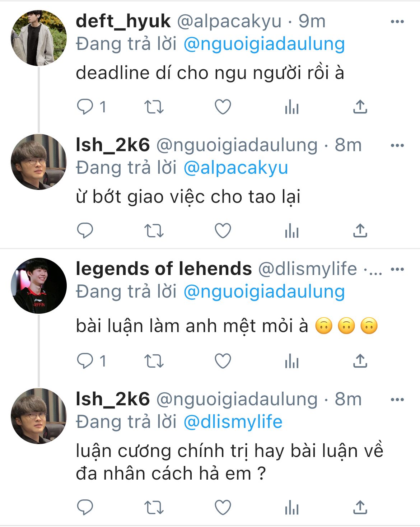Open replies on deft_hyuk's tweet

point(92,107)
